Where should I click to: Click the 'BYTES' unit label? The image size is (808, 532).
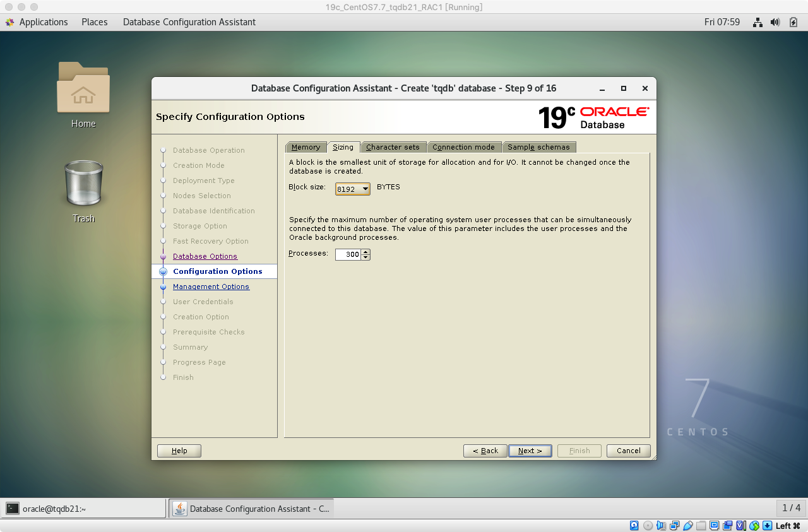click(388, 187)
